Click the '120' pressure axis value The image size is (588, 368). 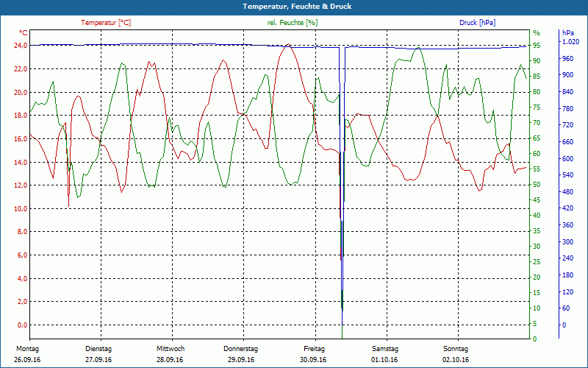pyautogui.click(x=568, y=291)
